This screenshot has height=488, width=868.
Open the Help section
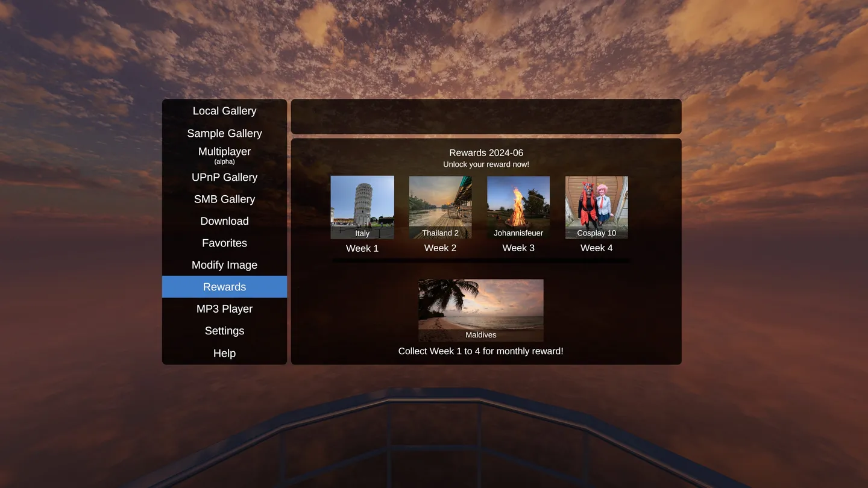(x=224, y=353)
